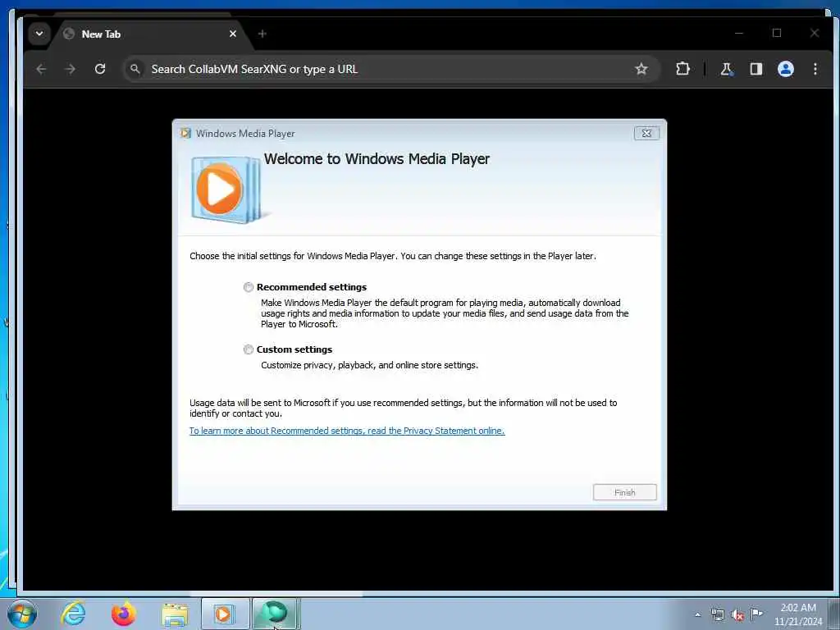This screenshot has height=630, width=840.
Task: Select the Recommended settings radio button
Action: 249,287
